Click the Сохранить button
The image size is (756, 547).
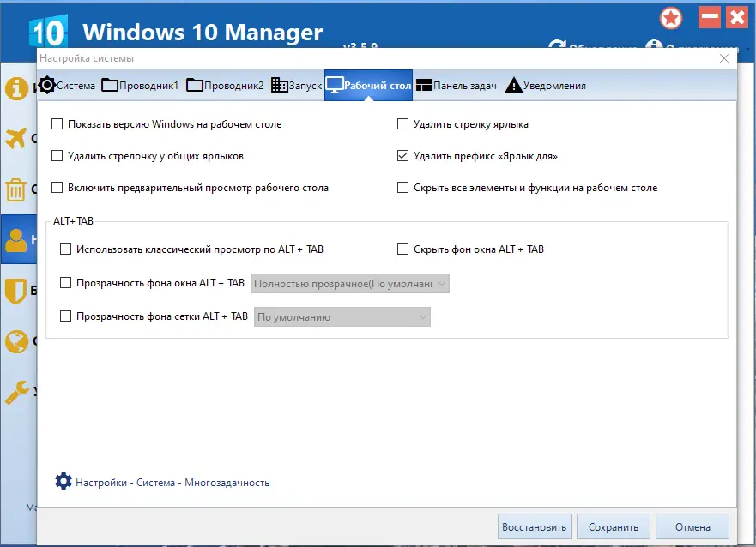pyautogui.click(x=614, y=526)
